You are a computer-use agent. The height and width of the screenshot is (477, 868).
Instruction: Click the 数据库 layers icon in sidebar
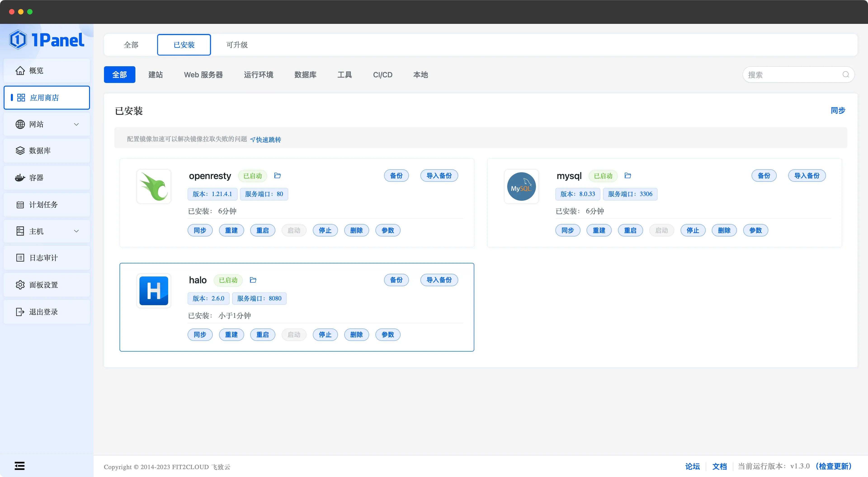tap(20, 151)
